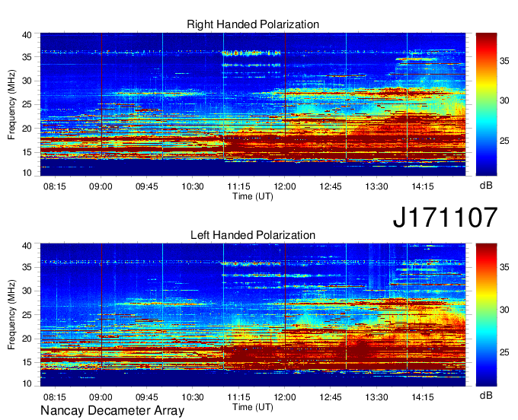Click the 10:30 tick under right-handed plot
Screen dimensions: 518x420
(193, 186)
